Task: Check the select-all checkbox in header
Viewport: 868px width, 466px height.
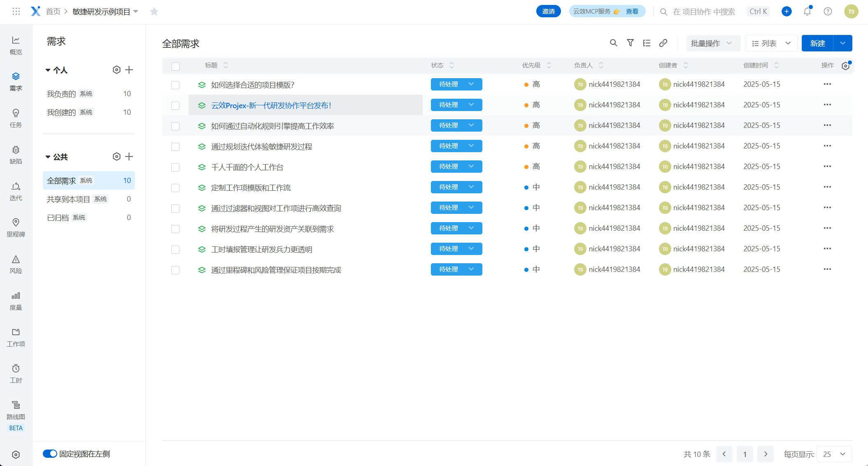Action: (x=176, y=66)
